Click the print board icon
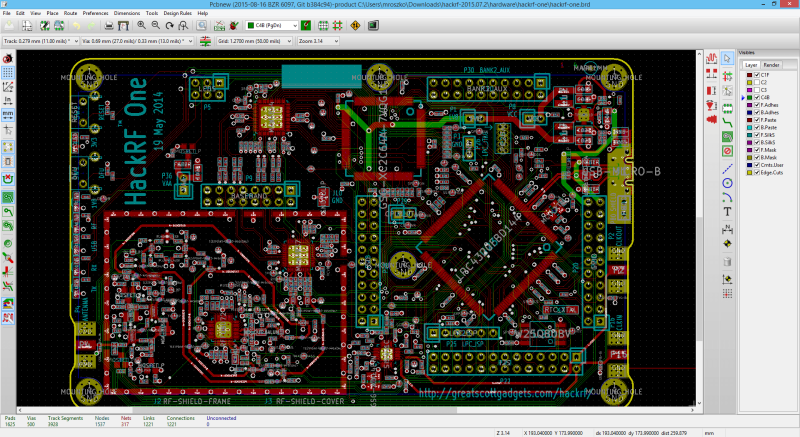Viewport: 800px width, 437px height. coord(109,25)
